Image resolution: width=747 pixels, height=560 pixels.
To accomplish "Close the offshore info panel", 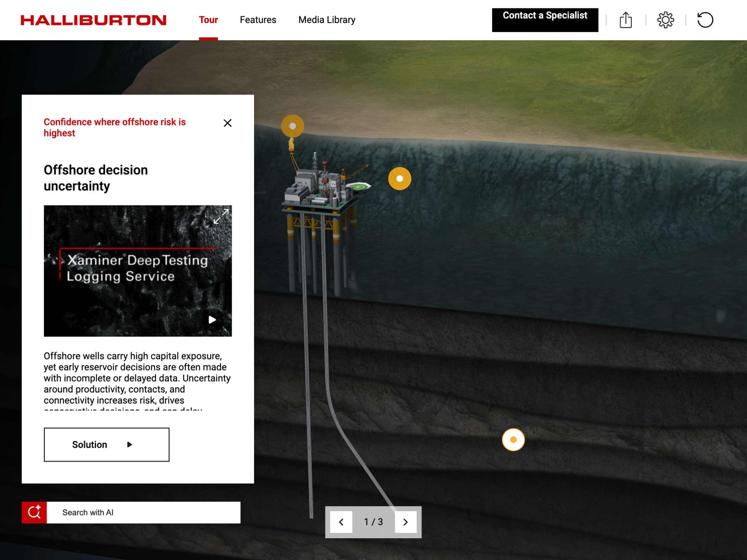I will click(227, 123).
